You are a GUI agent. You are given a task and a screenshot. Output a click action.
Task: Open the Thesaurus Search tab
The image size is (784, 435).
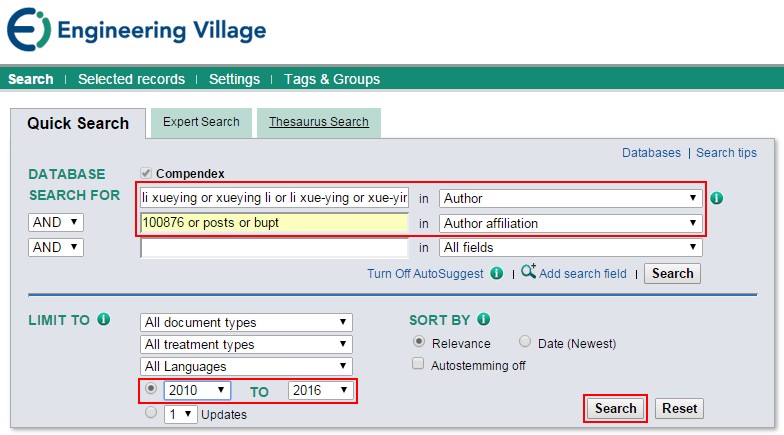coord(318,122)
